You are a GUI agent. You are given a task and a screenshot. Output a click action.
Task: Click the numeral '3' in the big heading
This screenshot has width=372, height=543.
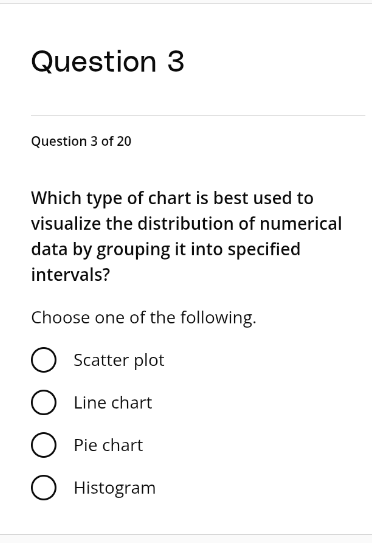[176, 61]
